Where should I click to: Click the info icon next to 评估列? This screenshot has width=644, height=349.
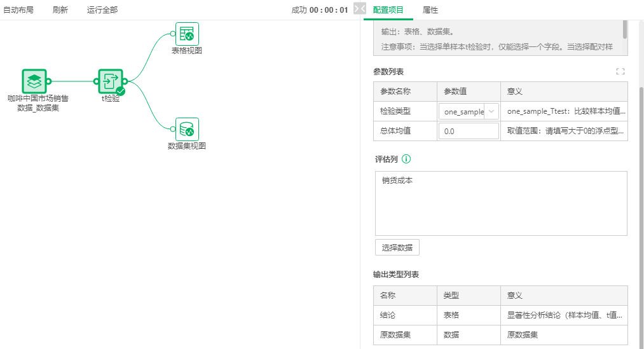click(x=406, y=159)
